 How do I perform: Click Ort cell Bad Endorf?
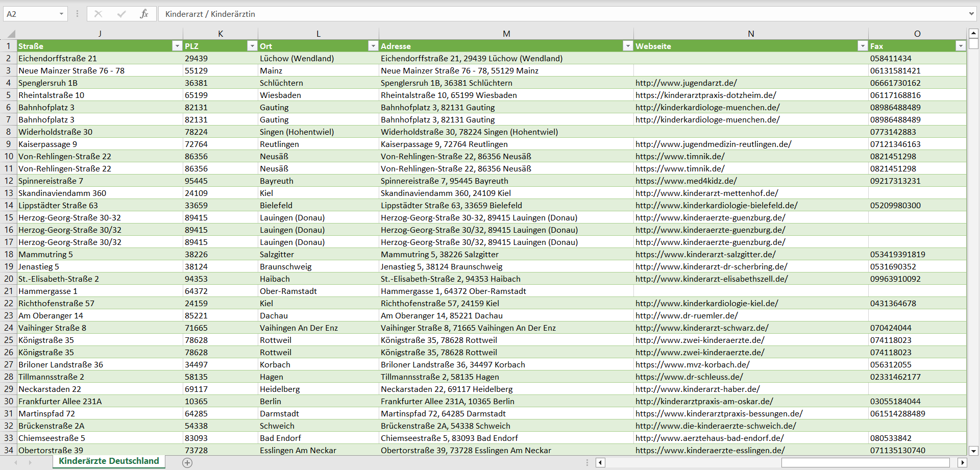tap(318, 438)
